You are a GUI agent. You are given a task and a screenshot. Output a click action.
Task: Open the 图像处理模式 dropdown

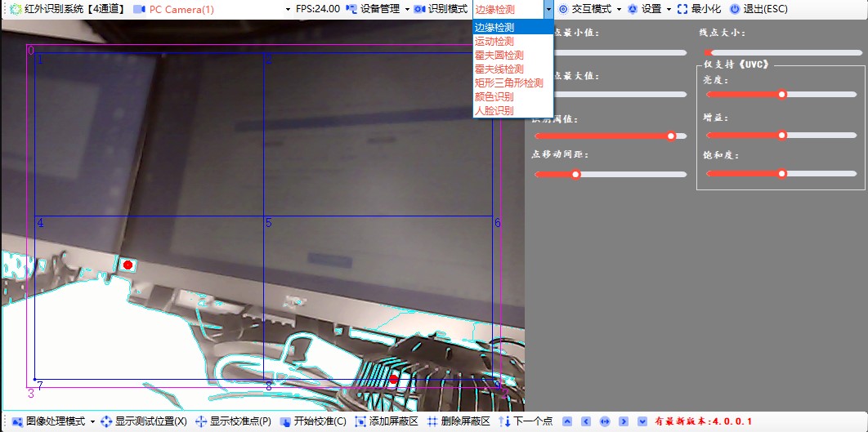(54, 421)
